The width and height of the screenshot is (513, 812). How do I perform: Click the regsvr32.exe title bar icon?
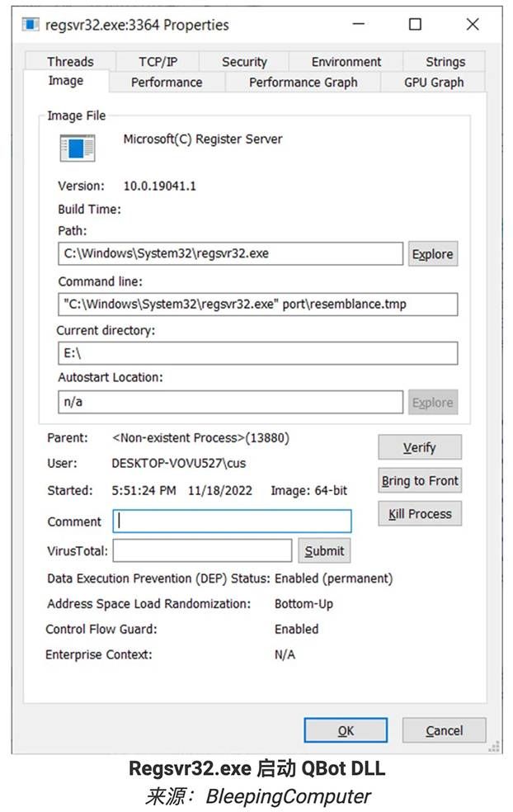(30, 24)
